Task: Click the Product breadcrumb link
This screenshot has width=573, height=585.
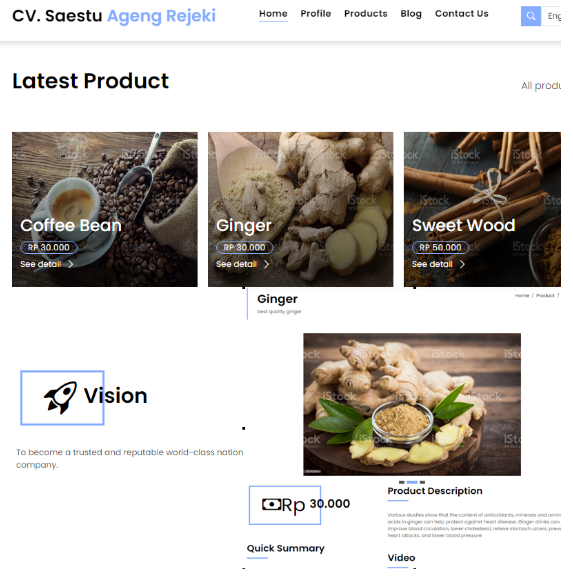Action: pos(545,295)
